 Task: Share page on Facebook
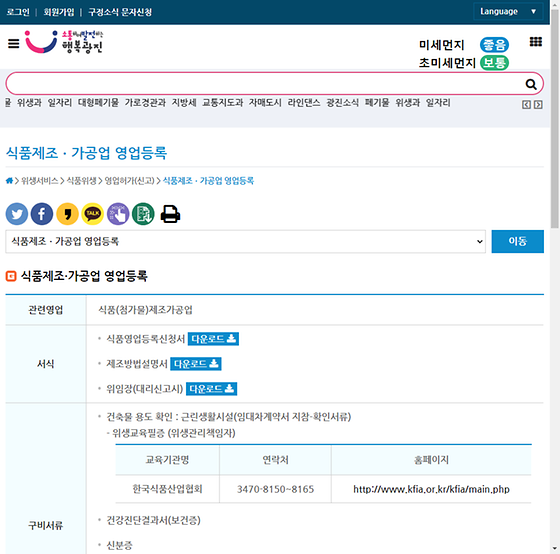click(x=42, y=214)
